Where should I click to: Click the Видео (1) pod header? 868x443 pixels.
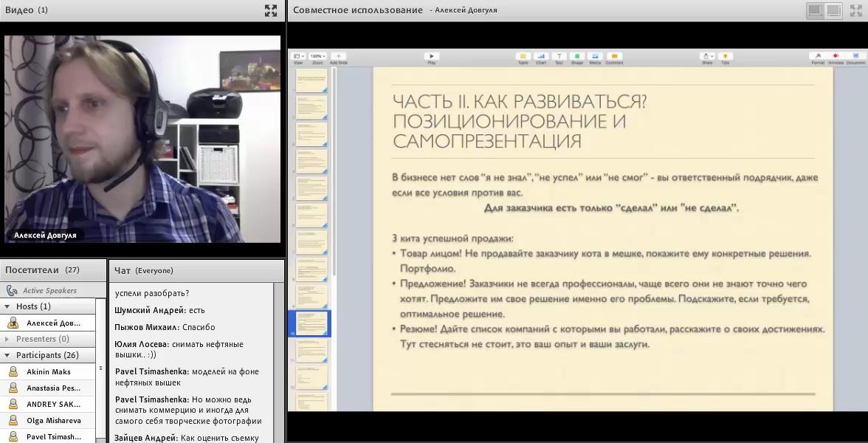click(142, 10)
